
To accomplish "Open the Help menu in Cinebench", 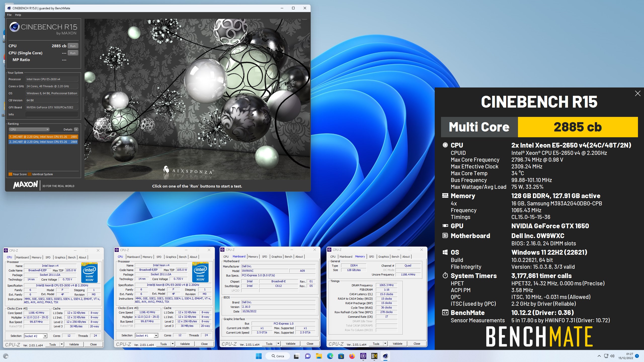I will 18,15.
